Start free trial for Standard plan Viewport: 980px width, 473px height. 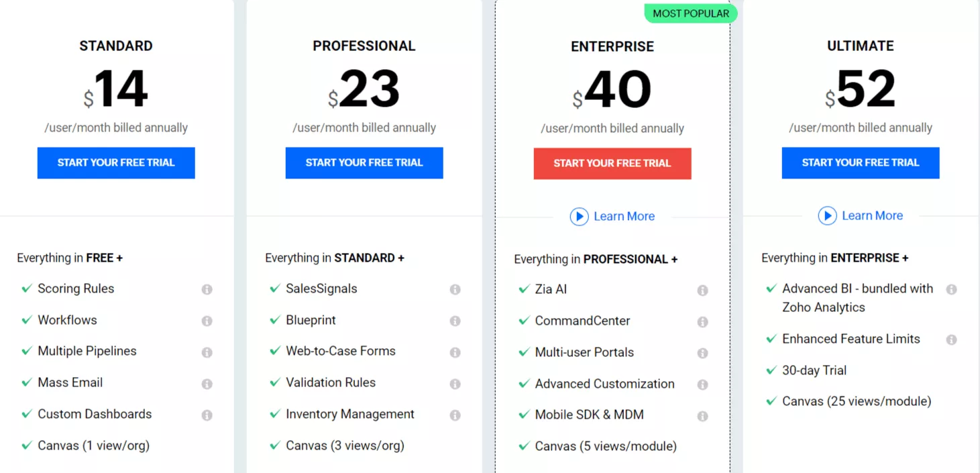[116, 163]
